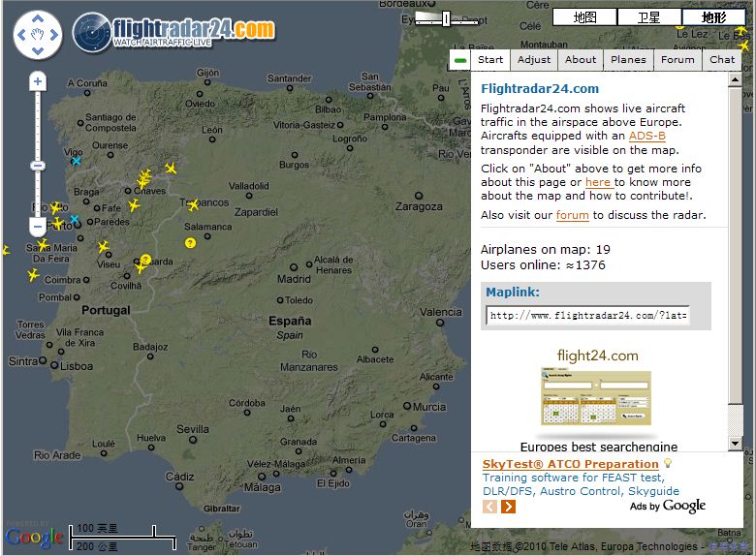756x556 pixels.
Task: Click the map opacity slider handle at top
Action: point(446,18)
